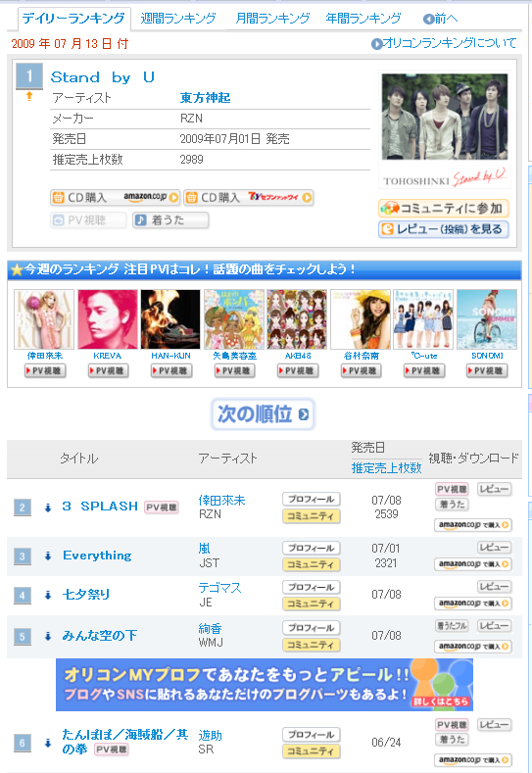Open the Everything song title

97,556
